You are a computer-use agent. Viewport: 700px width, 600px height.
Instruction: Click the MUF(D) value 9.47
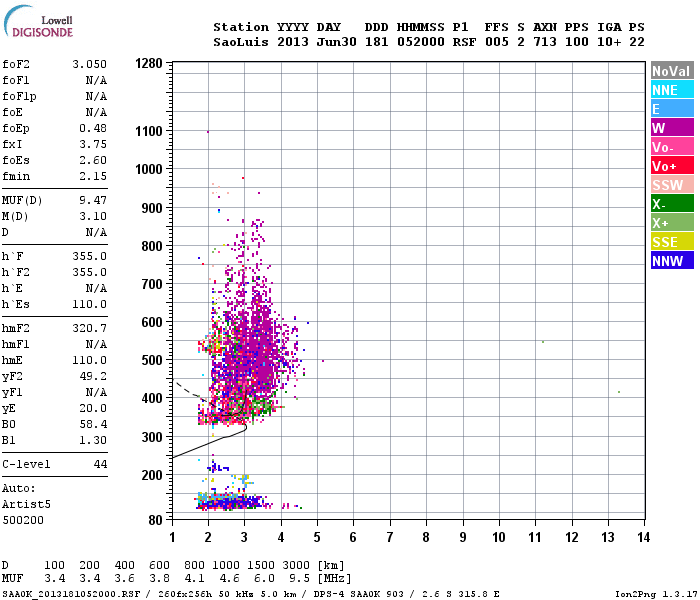coord(93,200)
